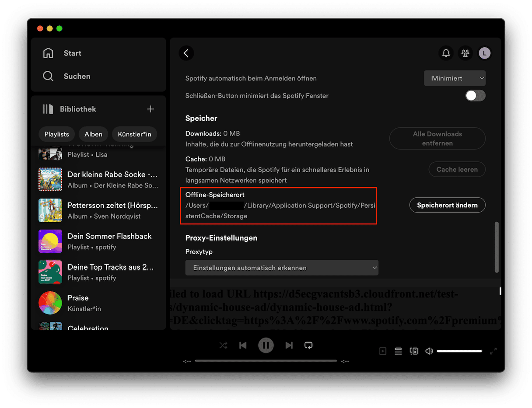
Task: Click the 'Proxytyp' label
Action: (x=199, y=252)
